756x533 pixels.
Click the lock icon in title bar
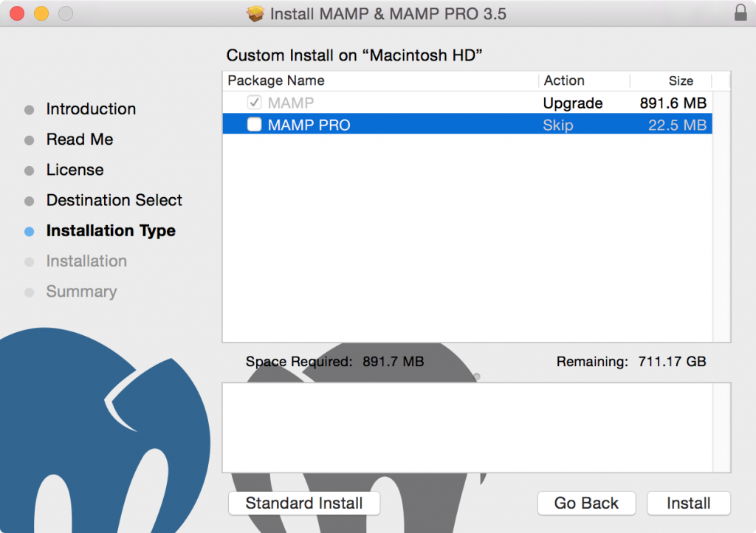(740, 13)
